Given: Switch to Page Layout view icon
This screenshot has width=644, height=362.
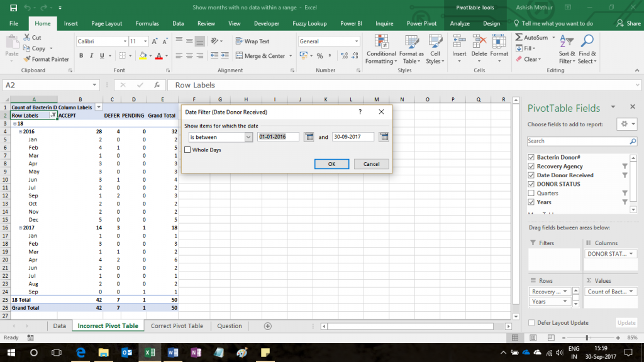Looking at the screenshot, I should (533, 337).
